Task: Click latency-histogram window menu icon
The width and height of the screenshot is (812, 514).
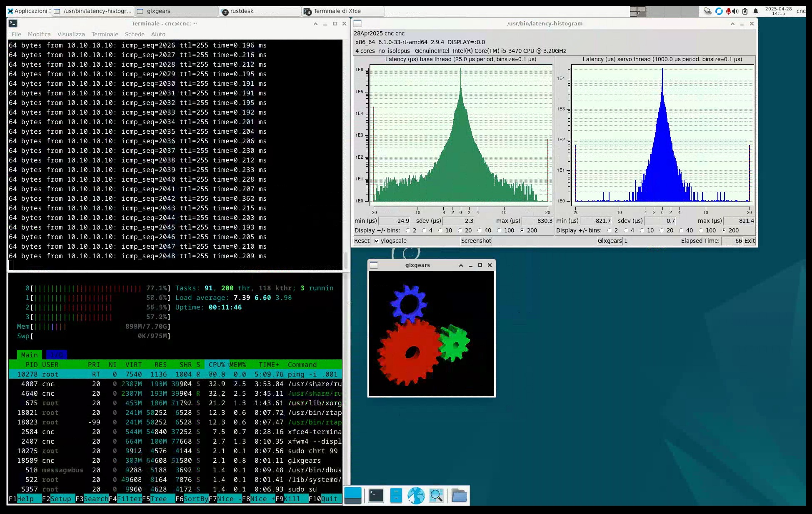Action: pos(357,24)
